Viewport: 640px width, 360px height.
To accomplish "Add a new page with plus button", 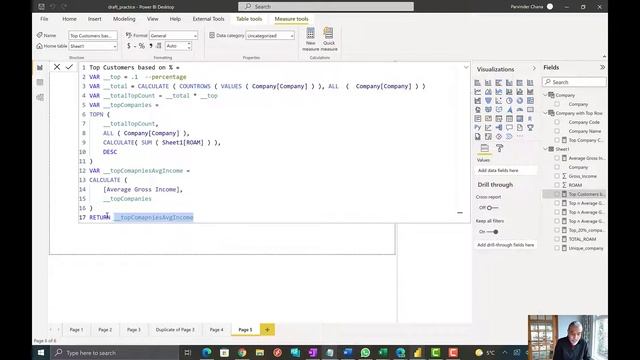I will point(267,329).
